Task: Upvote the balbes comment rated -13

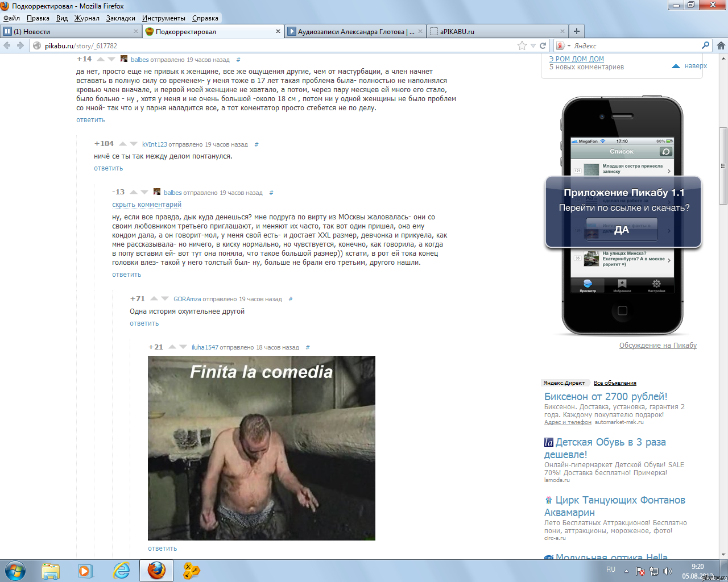Action: 134,192
